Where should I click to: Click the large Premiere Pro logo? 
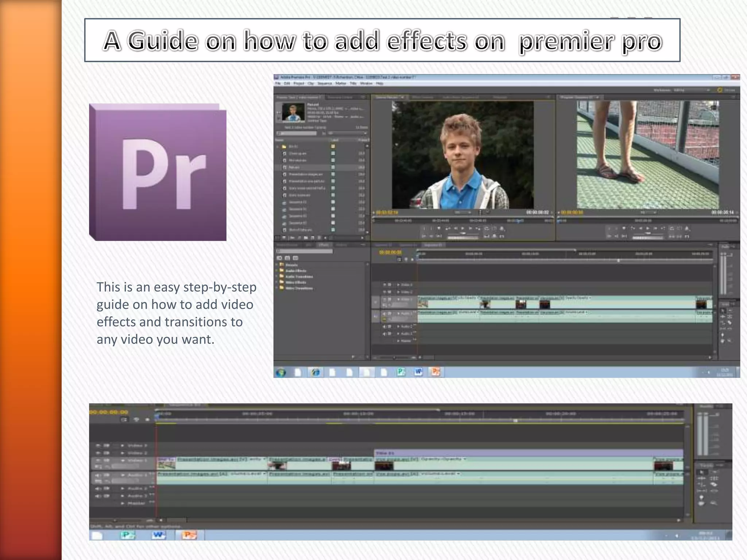(x=158, y=172)
